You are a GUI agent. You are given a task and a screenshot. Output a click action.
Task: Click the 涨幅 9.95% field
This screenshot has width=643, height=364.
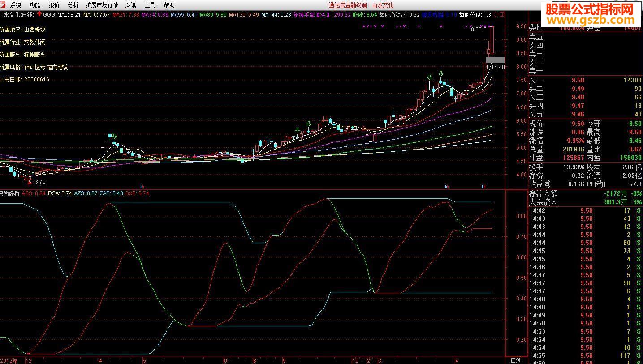(x=557, y=141)
